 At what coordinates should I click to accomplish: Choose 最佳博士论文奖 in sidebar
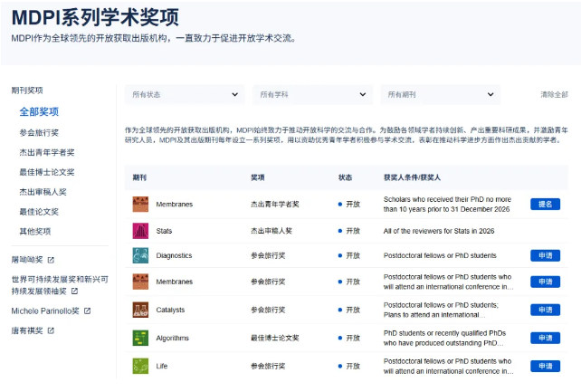[x=47, y=172]
